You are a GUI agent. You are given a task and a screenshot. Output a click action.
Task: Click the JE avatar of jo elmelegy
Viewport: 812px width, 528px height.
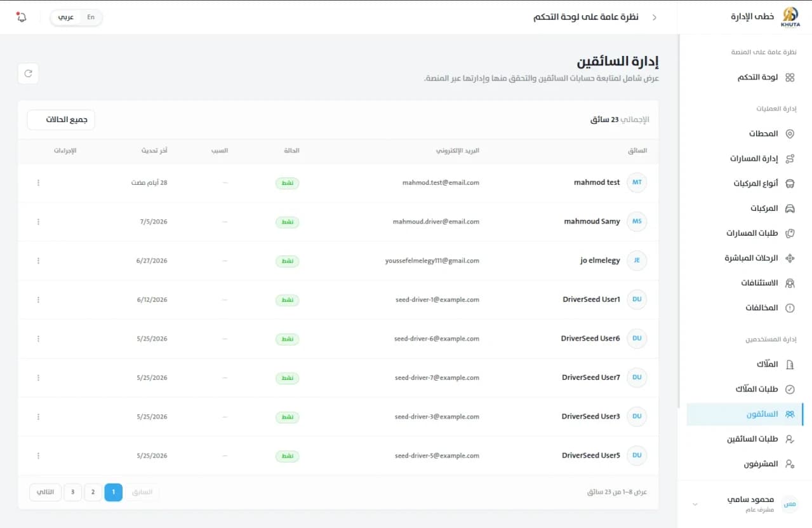pyautogui.click(x=637, y=261)
